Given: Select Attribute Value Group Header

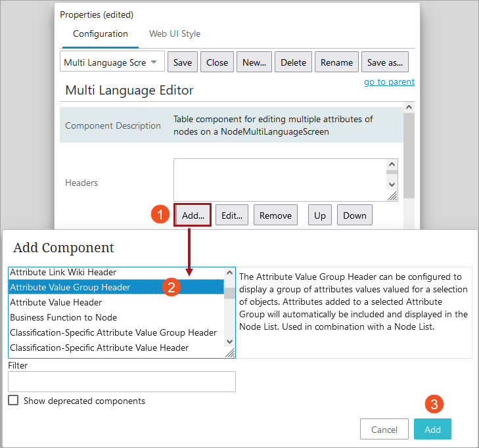Looking at the screenshot, I should coord(116,287).
